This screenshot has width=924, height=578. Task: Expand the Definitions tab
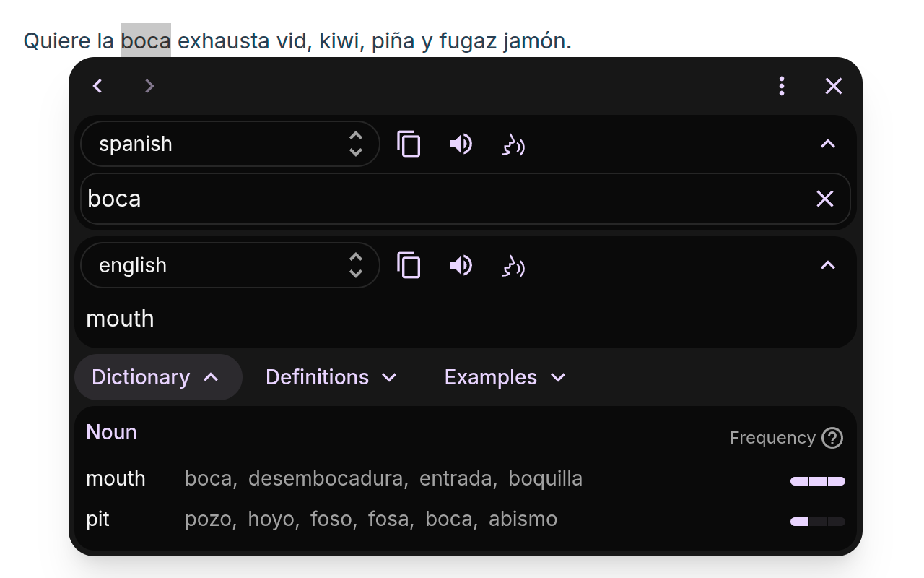pos(331,377)
